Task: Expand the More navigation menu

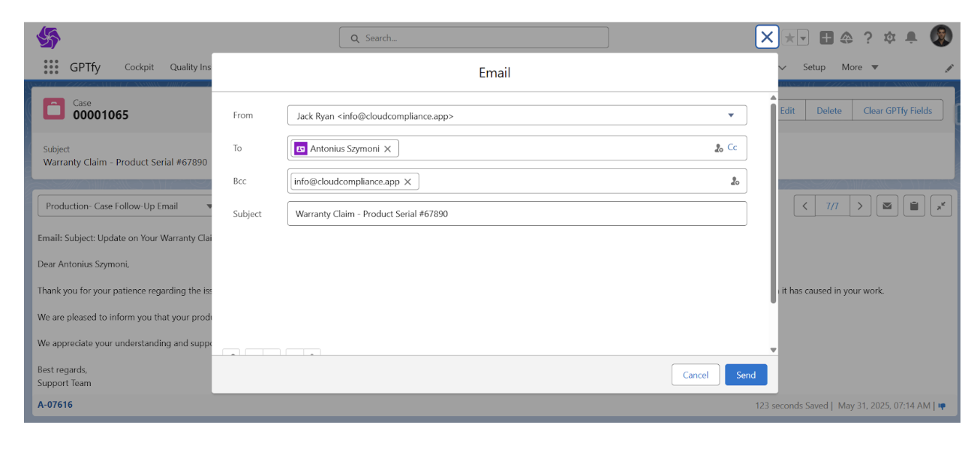Action: click(859, 67)
